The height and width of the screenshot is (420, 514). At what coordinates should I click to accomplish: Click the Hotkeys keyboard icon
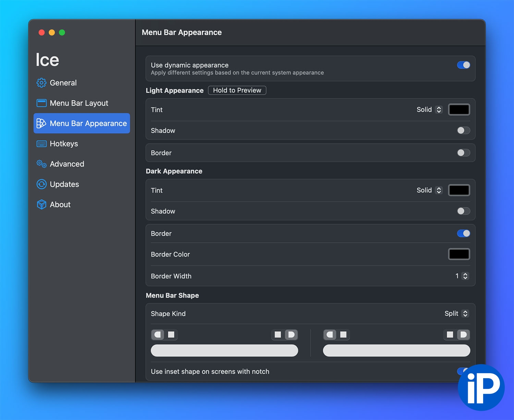click(x=41, y=144)
